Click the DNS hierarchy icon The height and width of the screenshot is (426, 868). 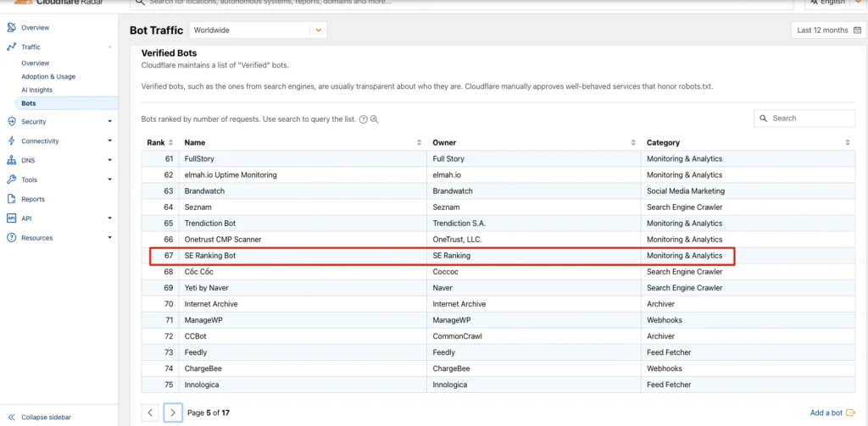coord(11,160)
